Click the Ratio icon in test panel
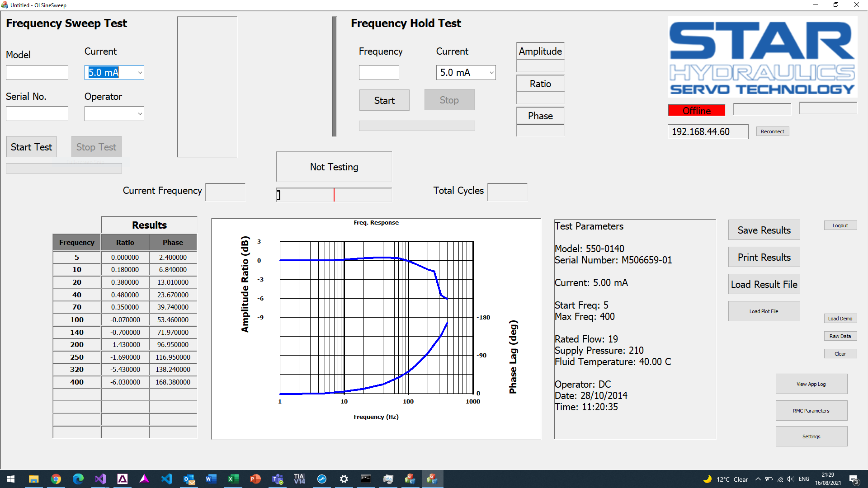The width and height of the screenshot is (868, 488). (539, 84)
